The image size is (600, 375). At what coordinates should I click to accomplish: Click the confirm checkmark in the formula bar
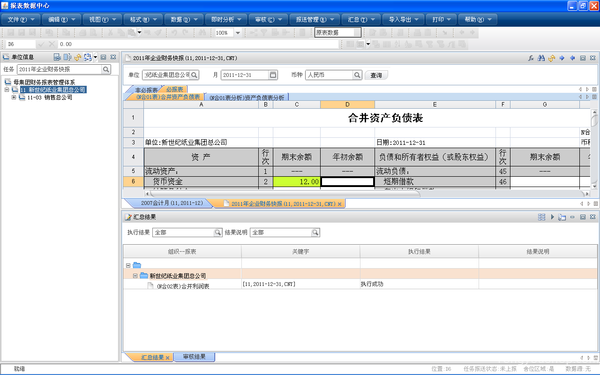click(x=41, y=44)
